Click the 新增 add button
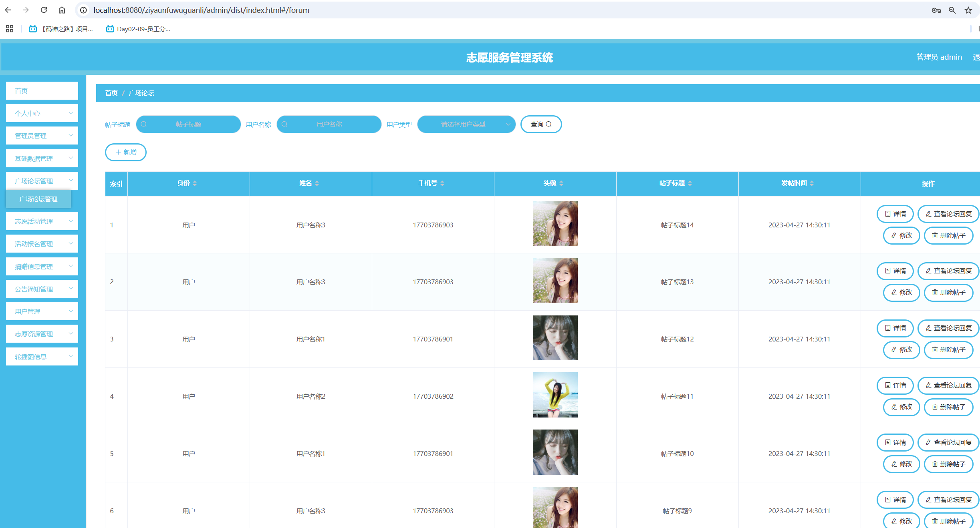 pyautogui.click(x=126, y=153)
